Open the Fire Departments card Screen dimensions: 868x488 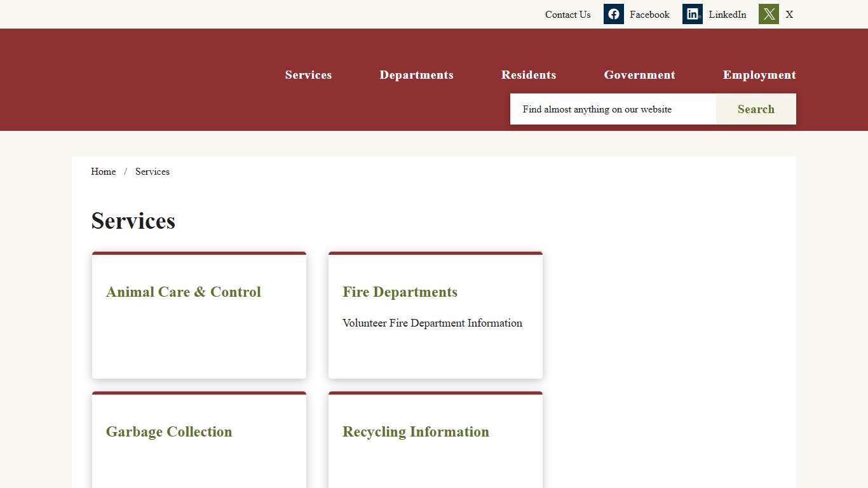tap(400, 292)
